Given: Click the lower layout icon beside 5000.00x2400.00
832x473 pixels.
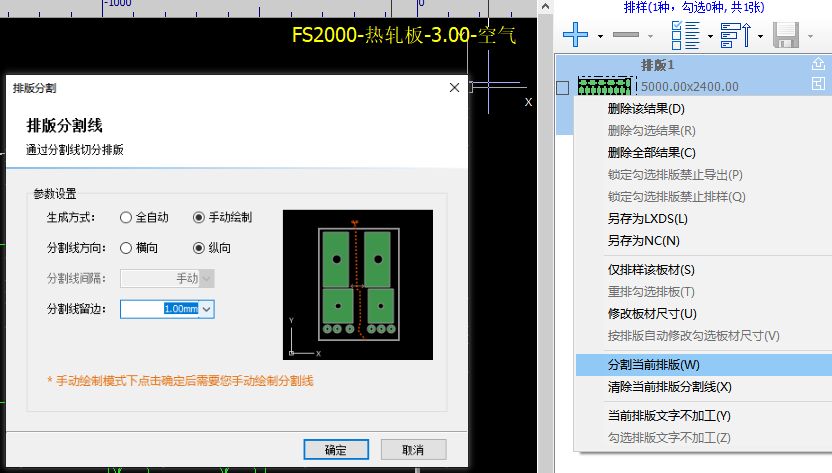Looking at the screenshot, I should tap(817, 86).
